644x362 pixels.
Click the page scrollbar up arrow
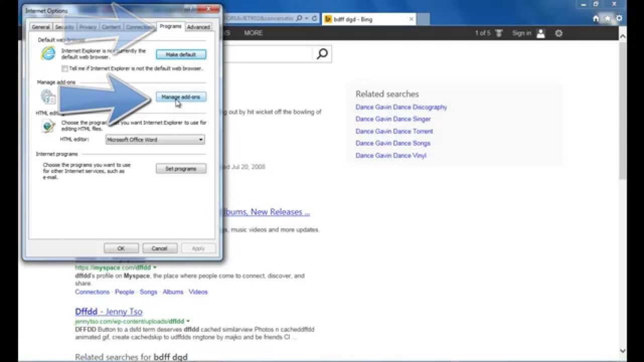623,36
